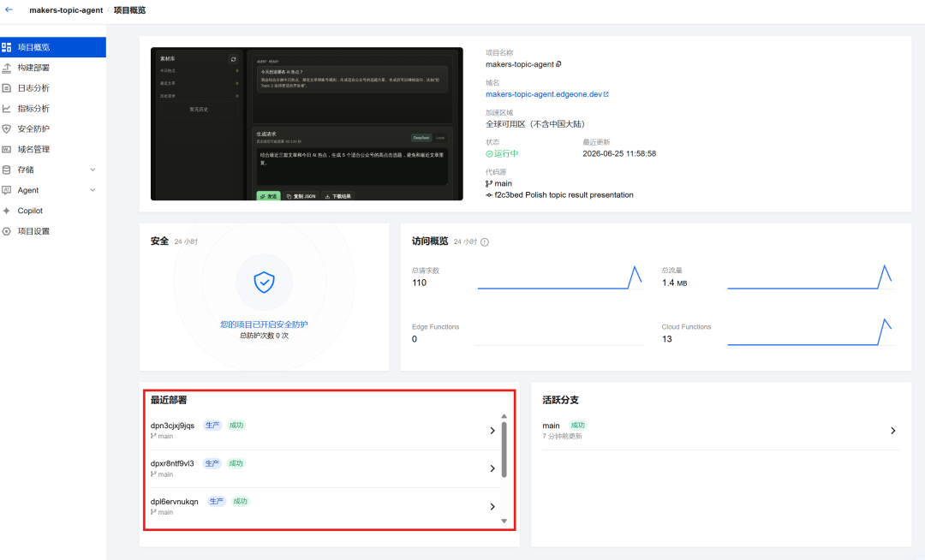Image resolution: width=925 pixels, height=560 pixels.
Task: Click the 生产 tag on dpn3cjxj9jqs
Action: click(212, 426)
